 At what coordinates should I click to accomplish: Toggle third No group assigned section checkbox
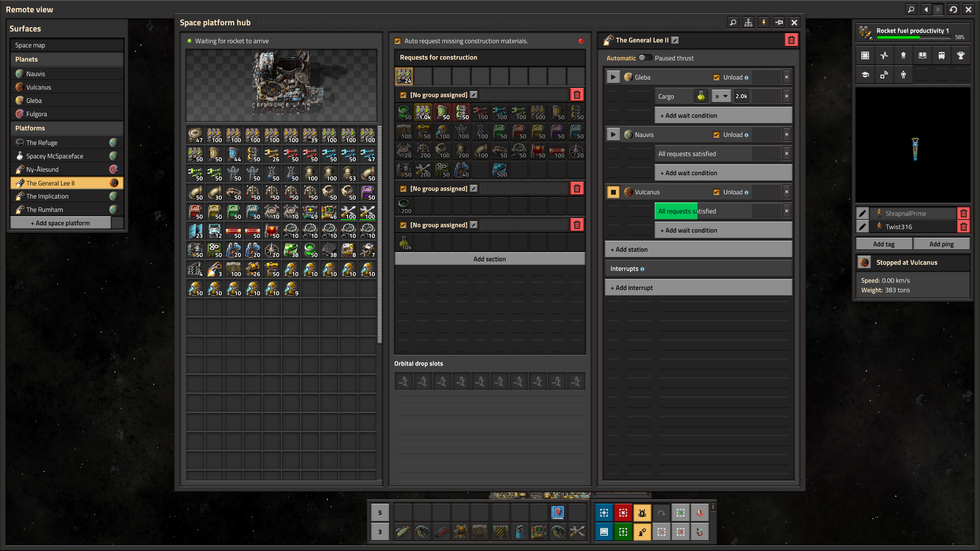[403, 225]
